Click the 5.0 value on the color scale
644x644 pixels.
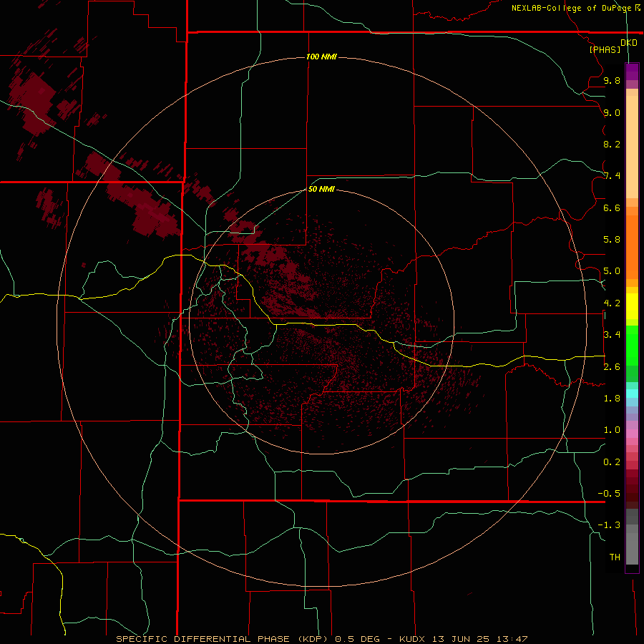coord(612,271)
